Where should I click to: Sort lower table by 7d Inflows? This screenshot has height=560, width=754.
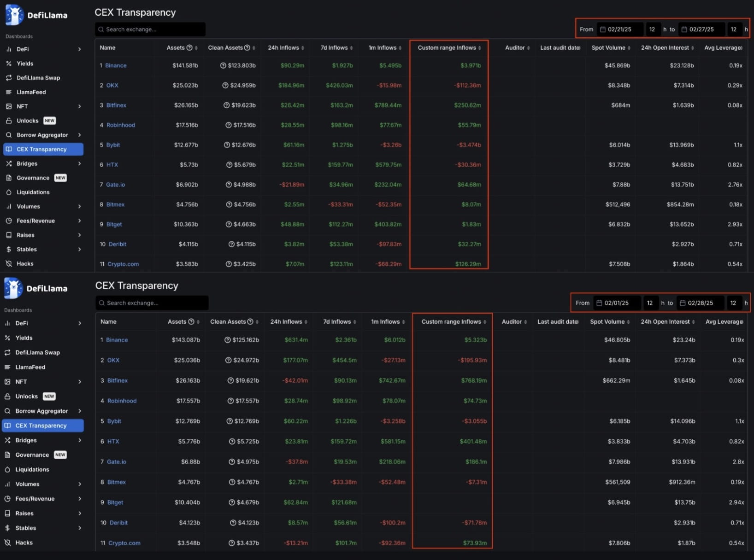point(340,321)
